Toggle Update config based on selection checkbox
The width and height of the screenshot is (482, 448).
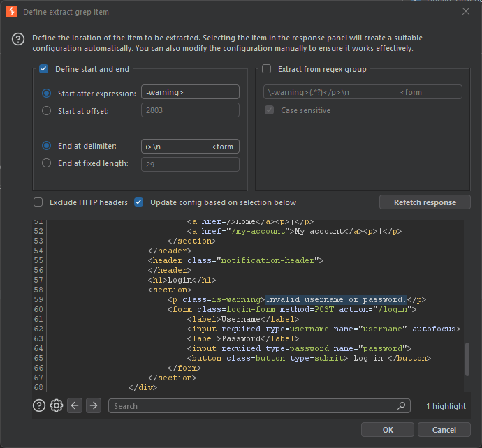click(138, 202)
